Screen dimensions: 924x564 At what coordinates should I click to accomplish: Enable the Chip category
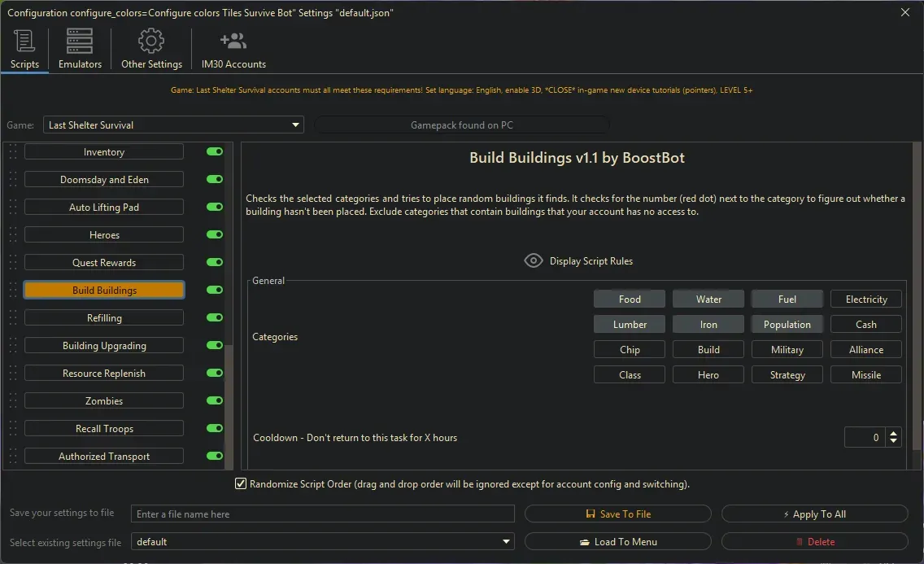click(630, 350)
